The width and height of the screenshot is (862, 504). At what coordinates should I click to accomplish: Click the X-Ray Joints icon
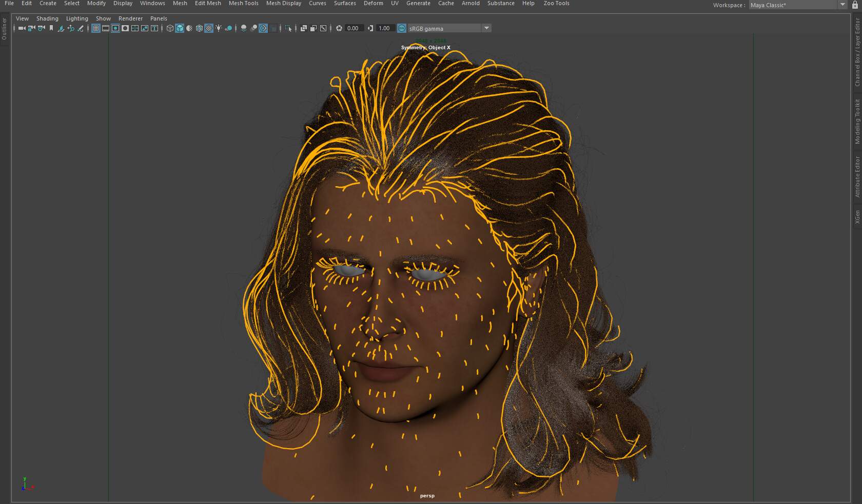(323, 28)
